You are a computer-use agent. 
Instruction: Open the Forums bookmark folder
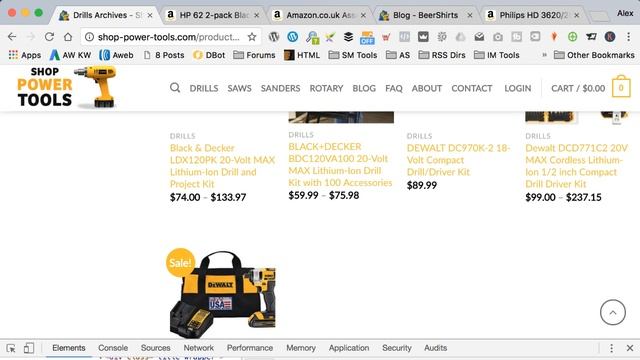pyautogui.click(x=254, y=55)
